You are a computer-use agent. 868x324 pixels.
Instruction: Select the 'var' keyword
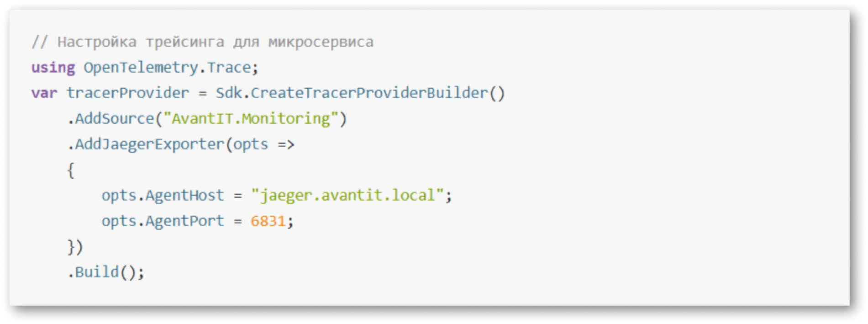click(44, 93)
